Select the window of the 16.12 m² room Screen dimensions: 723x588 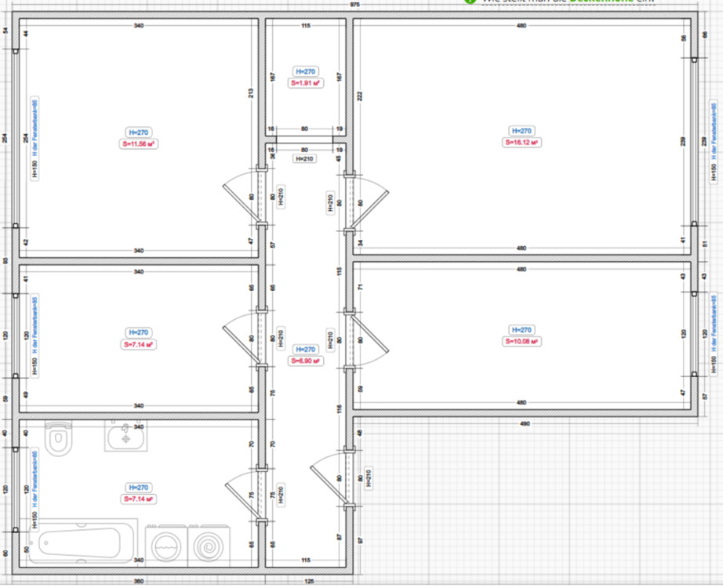695,143
